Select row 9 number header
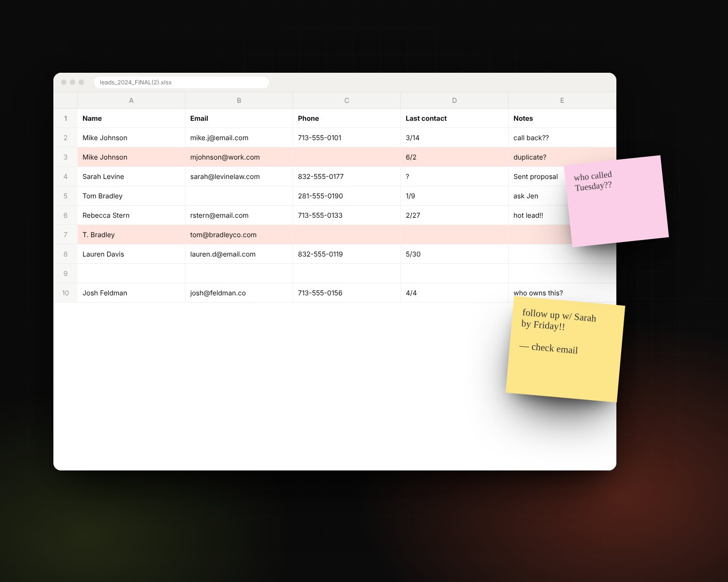 (66, 274)
